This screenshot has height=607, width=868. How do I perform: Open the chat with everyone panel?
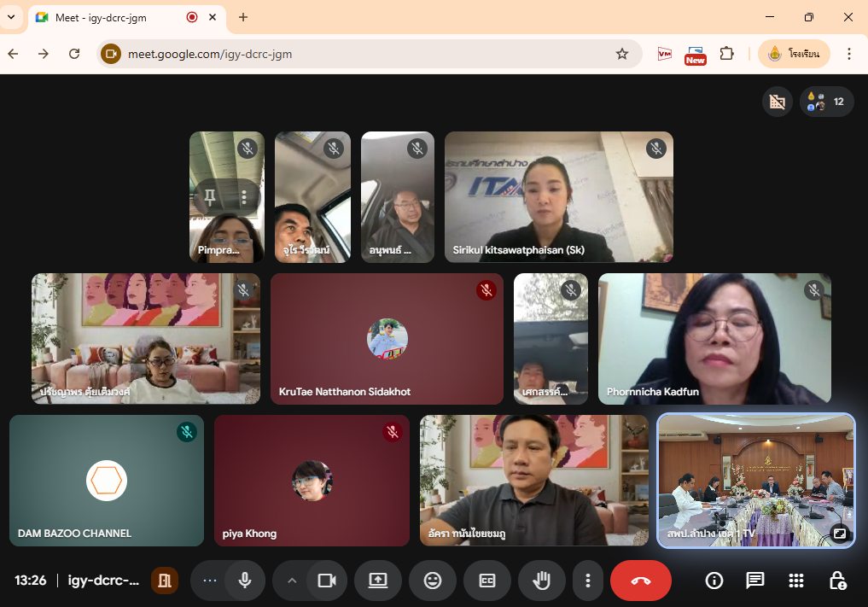tap(754, 581)
